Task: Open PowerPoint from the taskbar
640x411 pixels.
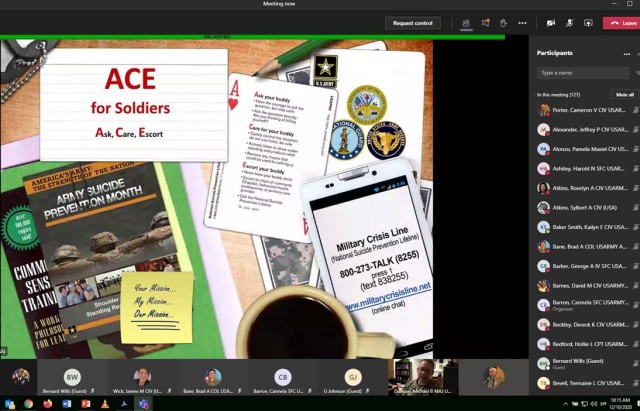Action: (86, 404)
